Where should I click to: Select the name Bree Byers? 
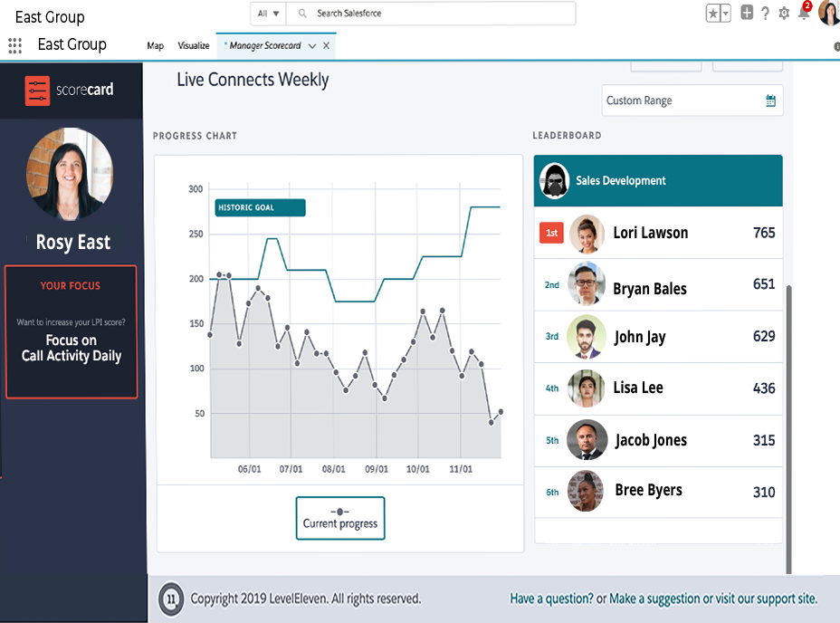click(648, 491)
